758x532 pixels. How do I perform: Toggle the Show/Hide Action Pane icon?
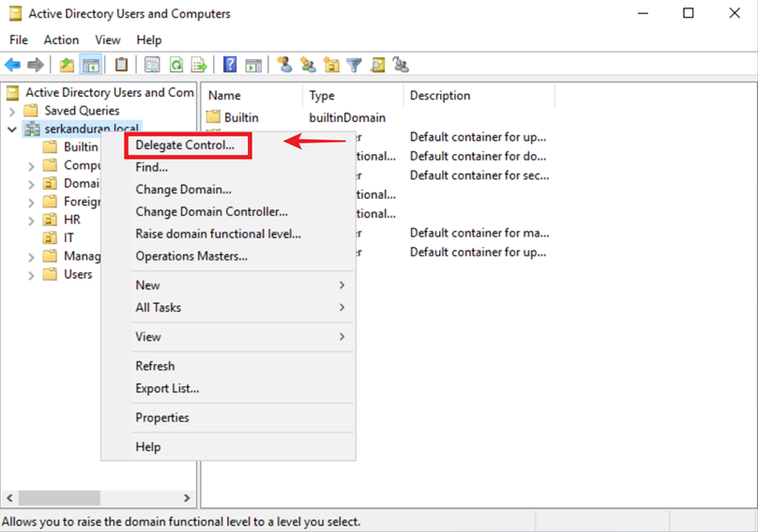pyautogui.click(x=253, y=65)
